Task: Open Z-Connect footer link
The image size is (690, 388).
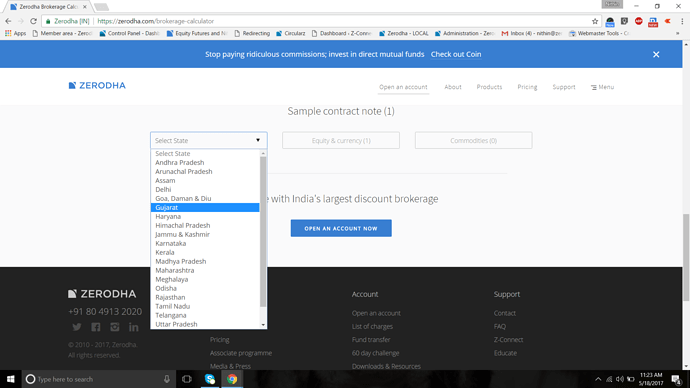Action: [508, 340]
